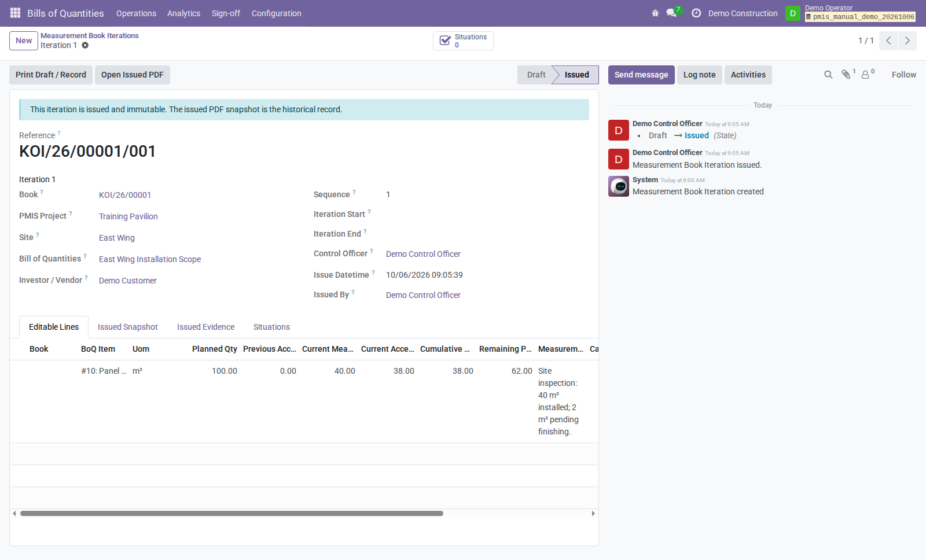Click Log note button
Viewport: 926px width, 560px height.
[x=699, y=75]
